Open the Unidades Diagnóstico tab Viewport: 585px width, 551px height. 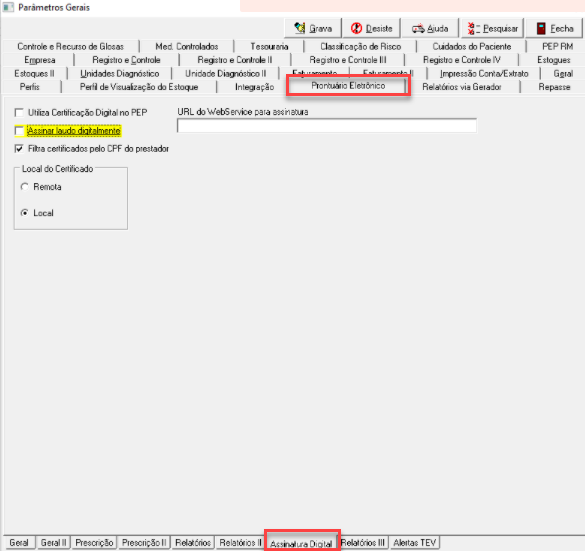120,74
